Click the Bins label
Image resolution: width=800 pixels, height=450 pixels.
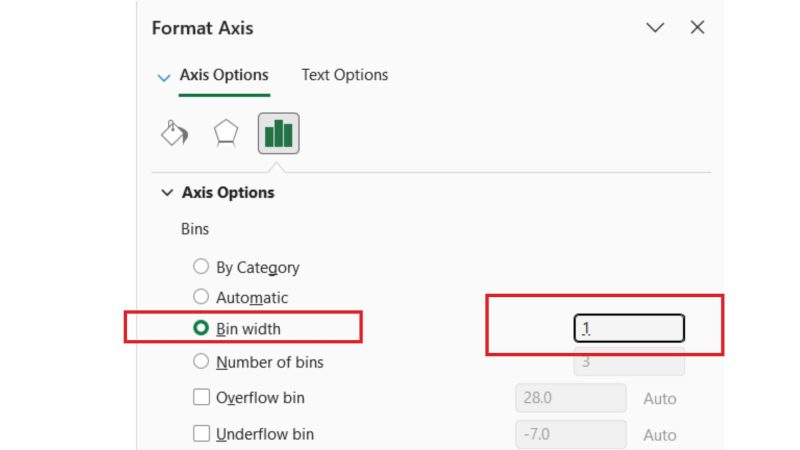[x=195, y=229]
